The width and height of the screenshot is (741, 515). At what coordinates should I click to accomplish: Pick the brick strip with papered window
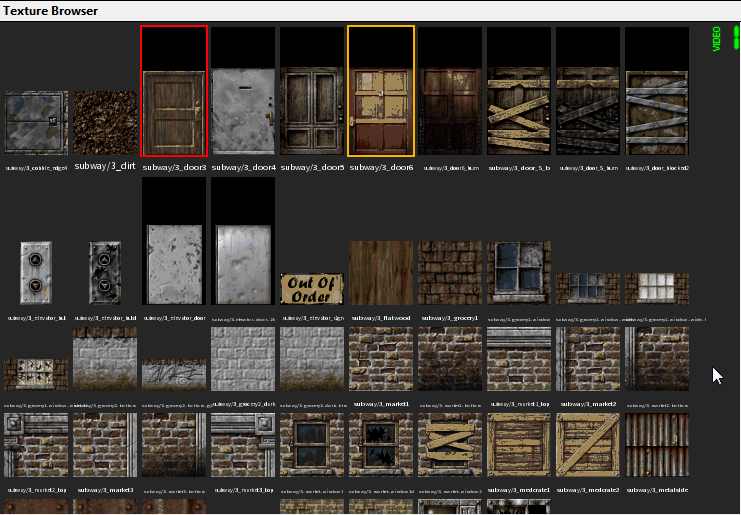(x=36, y=374)
